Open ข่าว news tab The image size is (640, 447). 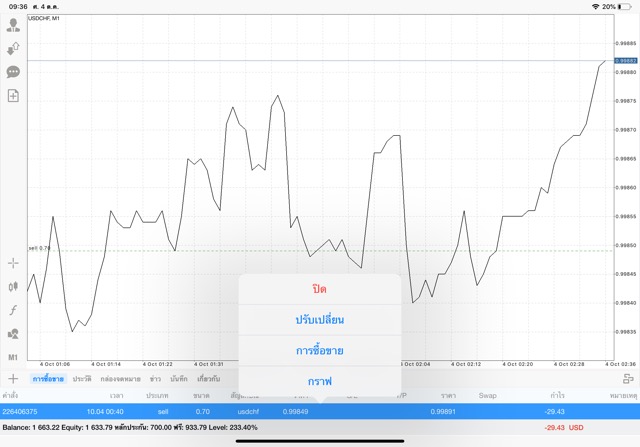pyautogui.click(x=155, y=379)
